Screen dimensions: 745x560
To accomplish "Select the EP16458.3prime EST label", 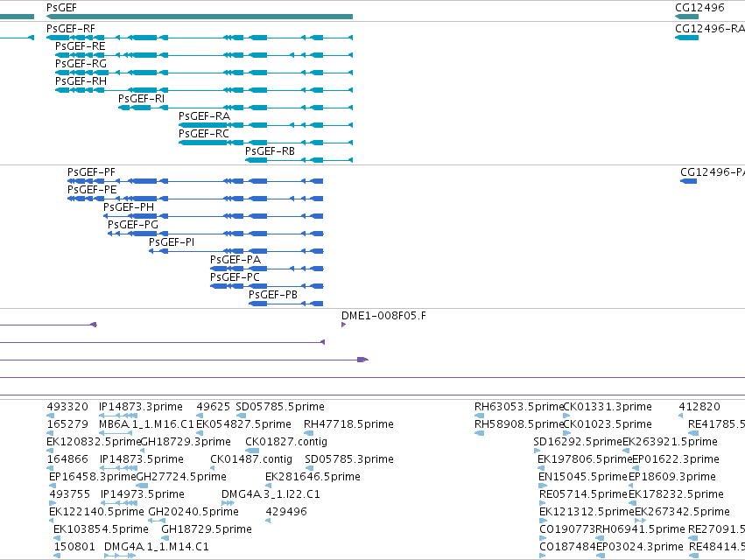I will (x=93, y=476).
